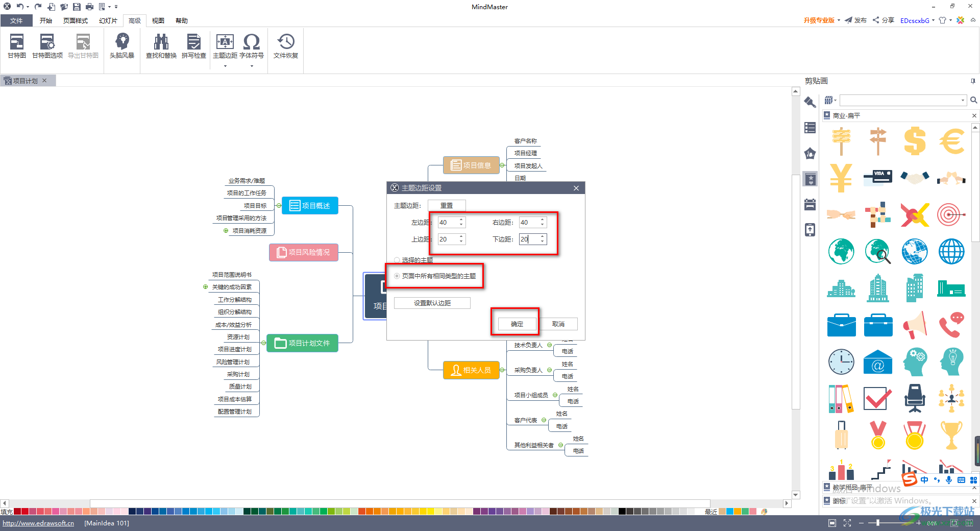Select the red megaphone clipart
The image size is (980, 531).
[915, 325]
